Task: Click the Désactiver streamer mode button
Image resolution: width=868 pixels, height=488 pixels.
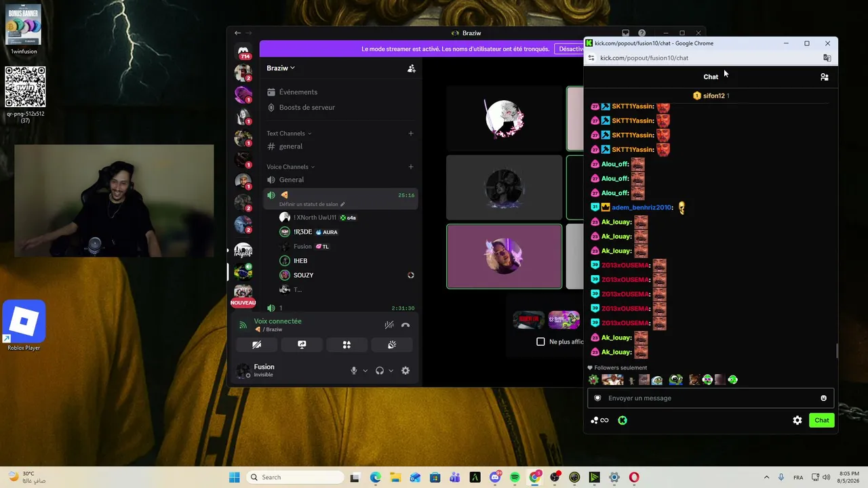Action: 570,49
